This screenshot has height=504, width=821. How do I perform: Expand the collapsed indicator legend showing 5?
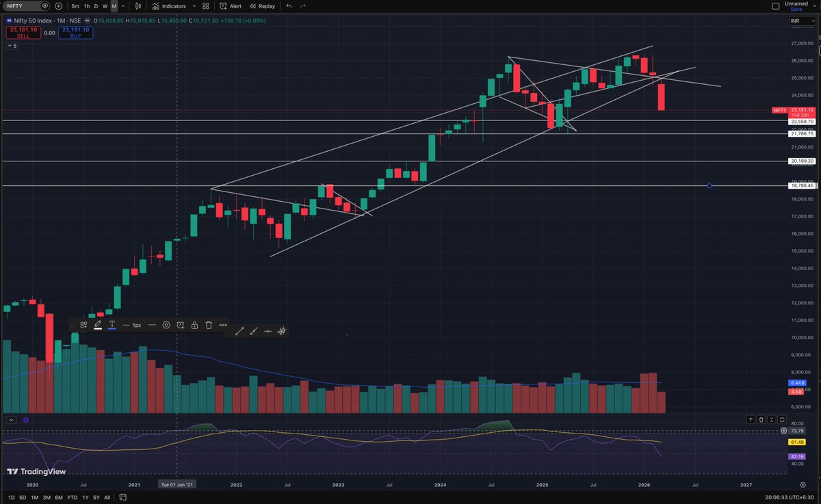12,46
